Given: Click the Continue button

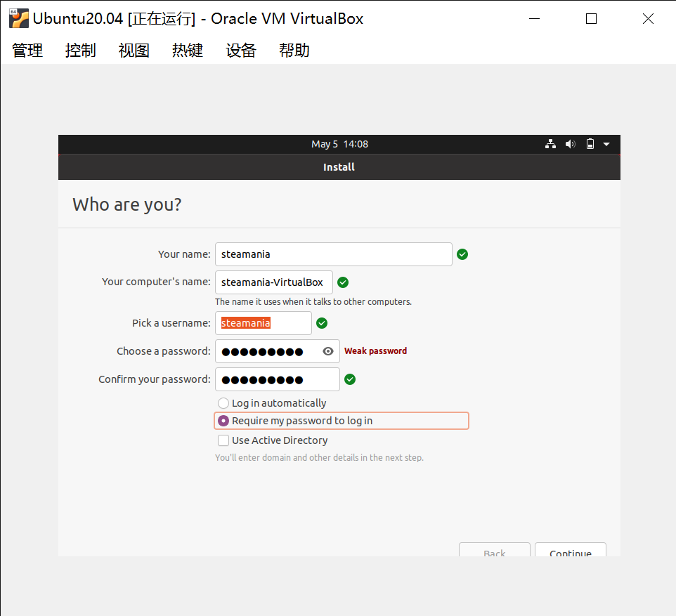Looking at the screenshot, I should (x=571, y=549).
